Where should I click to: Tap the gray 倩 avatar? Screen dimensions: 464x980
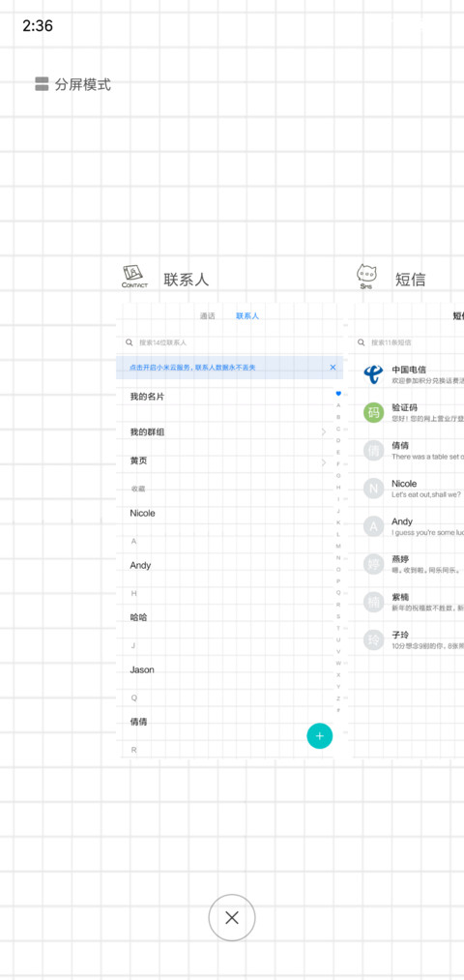tap(373, 451)
